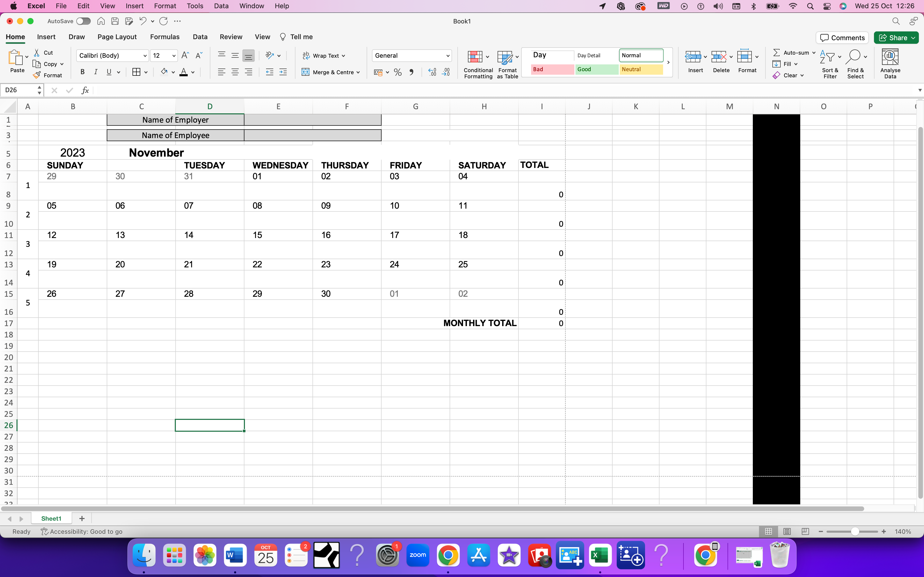Viewport: 924px width, 577px height.
Task: Toggle the AutoSave switch
Action: [83, 21]
